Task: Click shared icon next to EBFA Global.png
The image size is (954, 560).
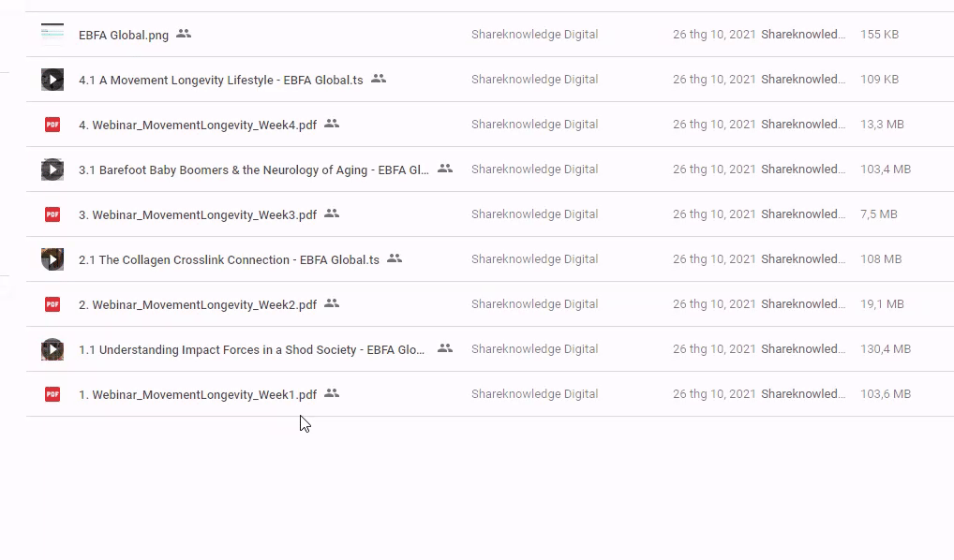Action: click(184, 34)
